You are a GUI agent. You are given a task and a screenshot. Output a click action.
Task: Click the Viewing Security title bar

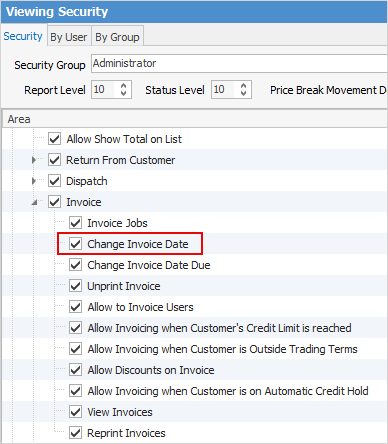194,12
